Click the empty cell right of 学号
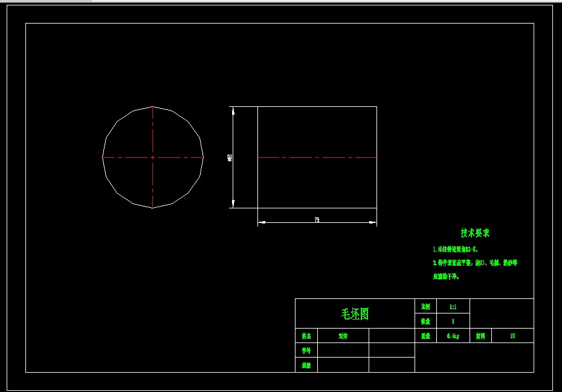The height and width of the screenshot is (392, 562). tap(343, 350)
